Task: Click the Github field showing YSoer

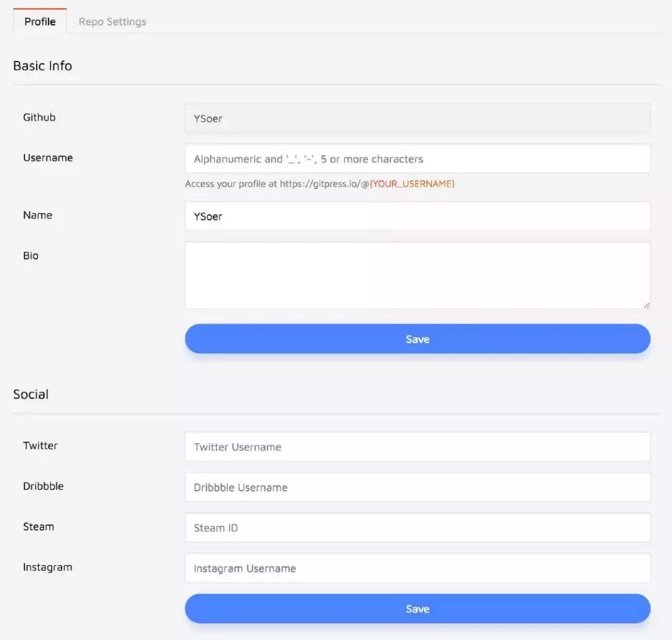Action: click(x=418, y=118)
